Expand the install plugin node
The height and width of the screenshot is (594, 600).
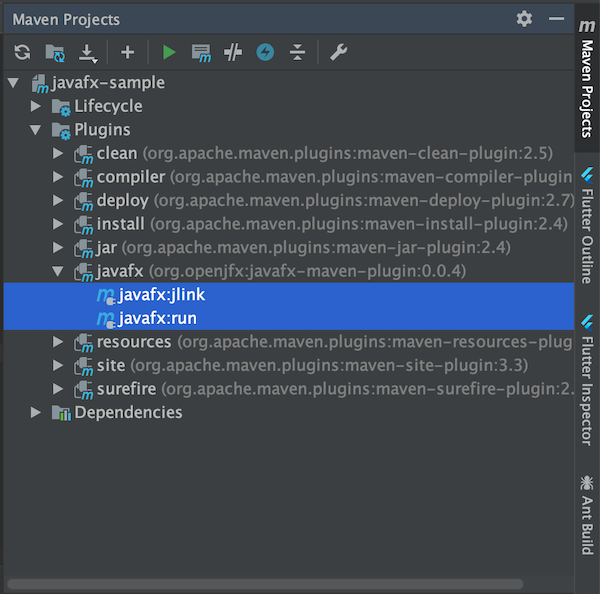[x=58, y=224]
